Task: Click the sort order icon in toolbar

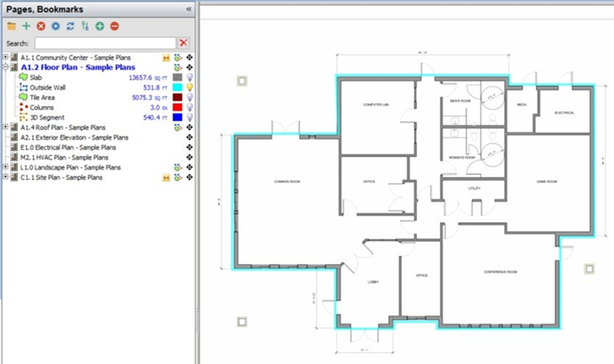Action: point(85,26)
